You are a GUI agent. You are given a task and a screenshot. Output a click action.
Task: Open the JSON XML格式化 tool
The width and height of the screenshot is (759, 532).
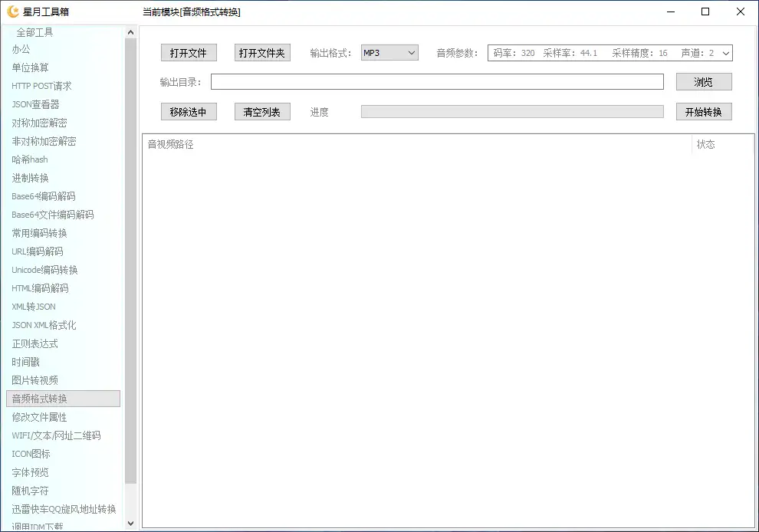(44, 325)
